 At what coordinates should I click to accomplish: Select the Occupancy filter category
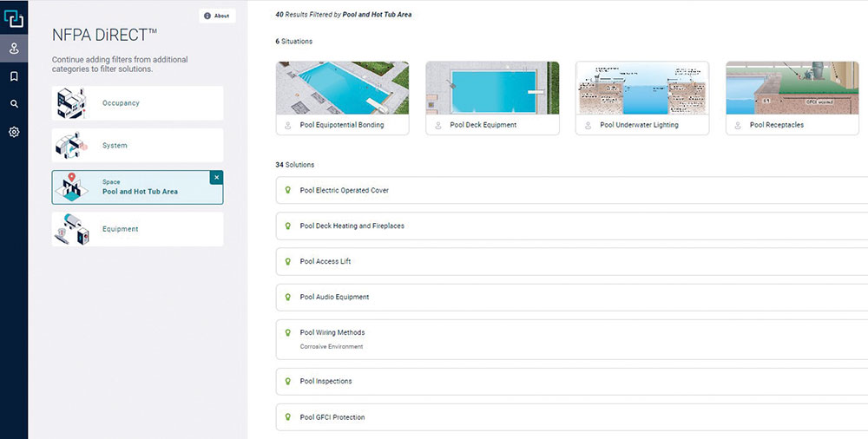pos(137,103)
